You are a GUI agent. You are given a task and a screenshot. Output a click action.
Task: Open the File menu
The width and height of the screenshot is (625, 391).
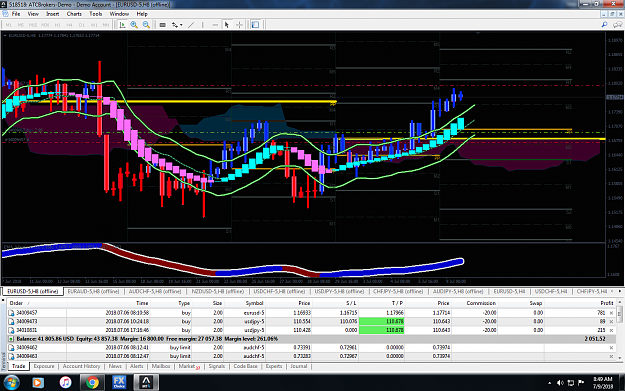click(x=16, y=14)
